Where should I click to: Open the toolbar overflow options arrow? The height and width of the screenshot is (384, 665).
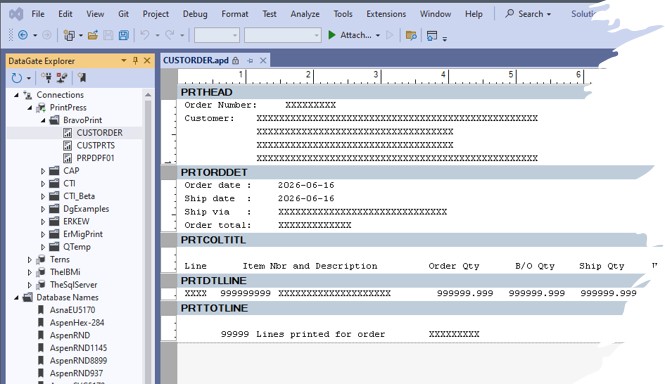point(444,39)
